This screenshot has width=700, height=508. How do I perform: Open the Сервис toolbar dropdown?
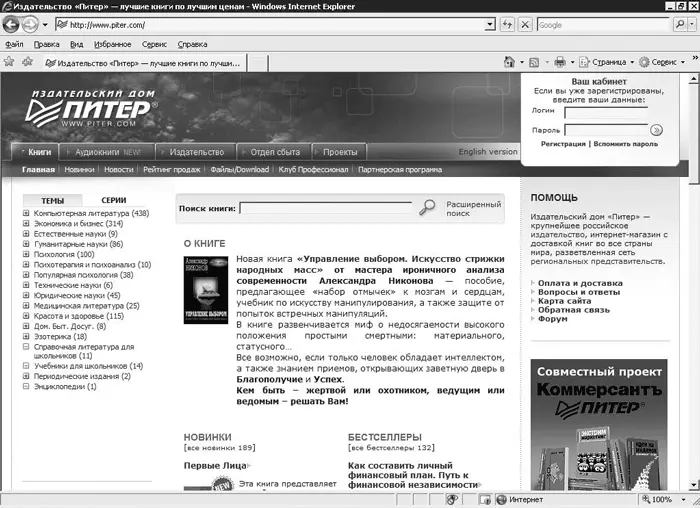click(x=662, y=62)
